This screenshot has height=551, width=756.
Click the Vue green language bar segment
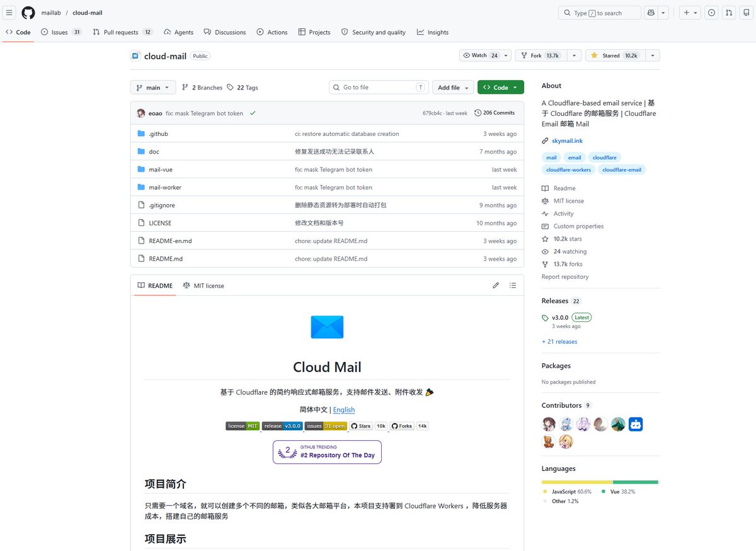pos(635,482)
